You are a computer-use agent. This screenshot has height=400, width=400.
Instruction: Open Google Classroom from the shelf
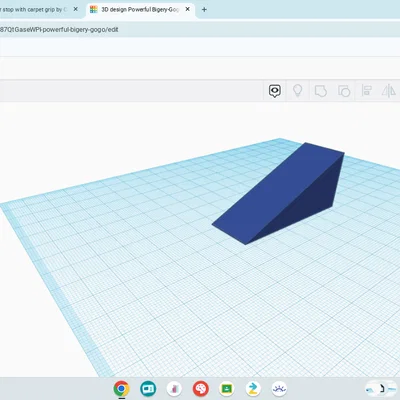(x=227, y=388)
